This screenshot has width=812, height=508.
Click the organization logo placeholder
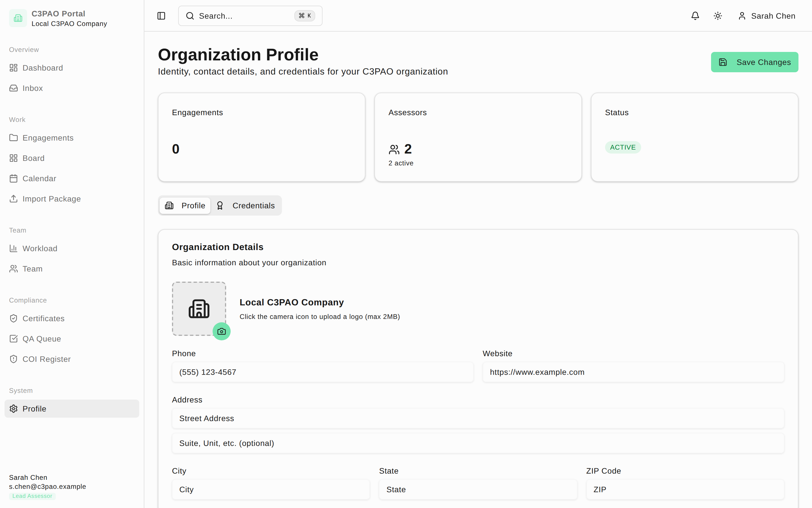(199, 308)
